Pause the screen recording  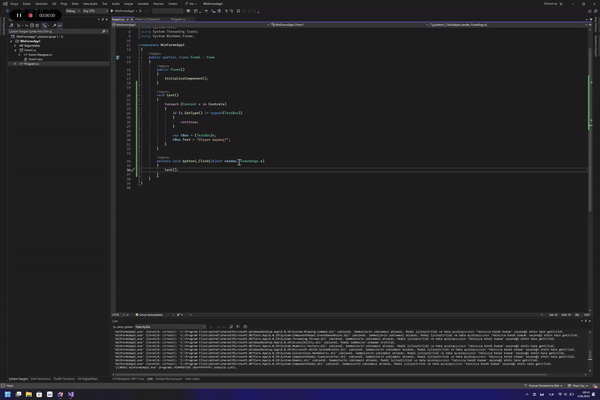point(18,15)
